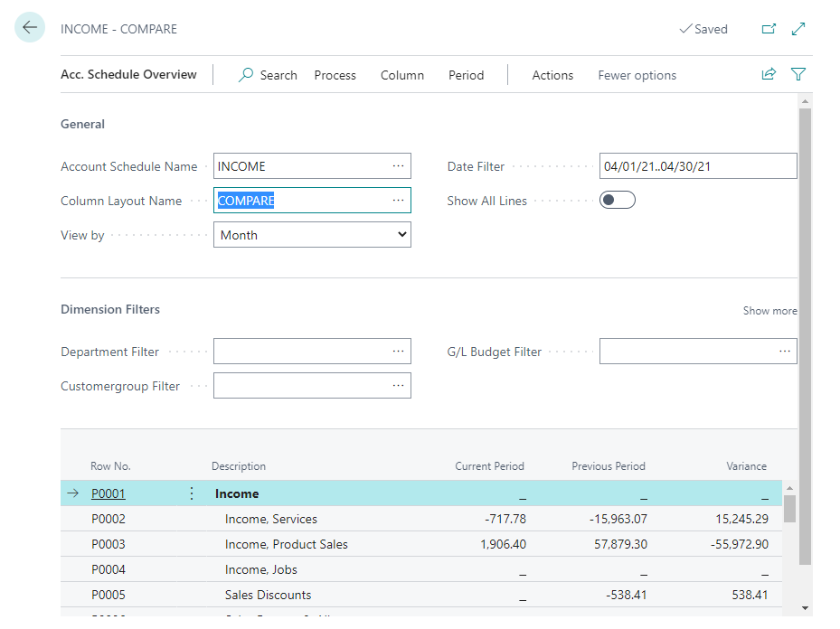The image size is (840, 629).
Task: Click the -717.78 current period value
Action: [505, 519]
